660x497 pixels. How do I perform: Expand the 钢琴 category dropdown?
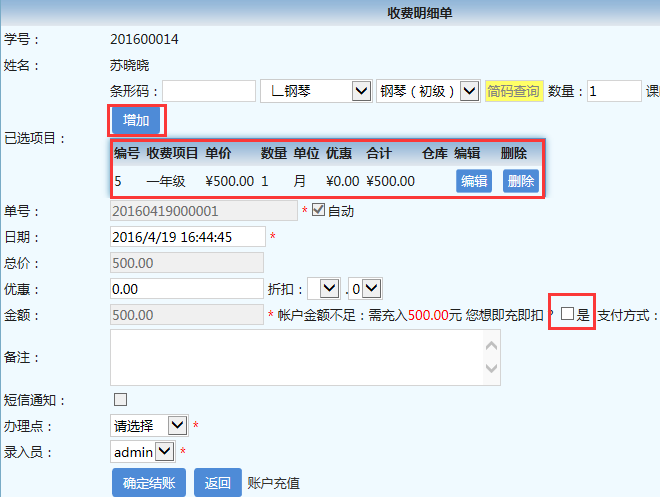315,91
